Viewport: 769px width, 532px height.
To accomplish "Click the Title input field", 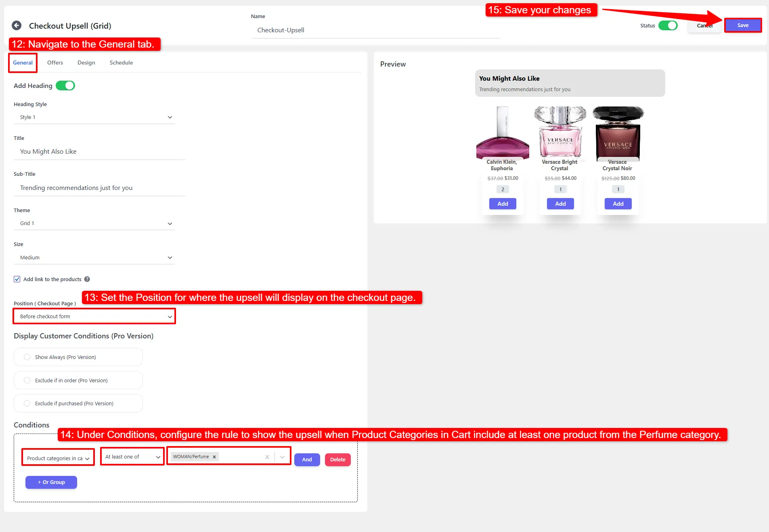I will [99, 152].
